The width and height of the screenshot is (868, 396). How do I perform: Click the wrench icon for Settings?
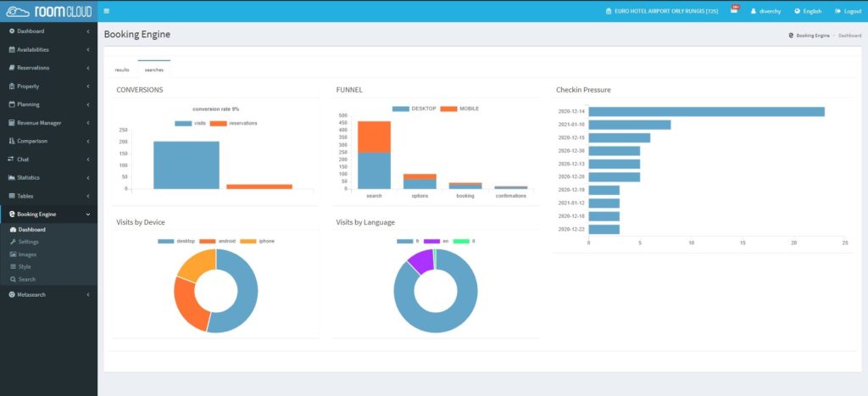pyautogui.click(x=12, y=242)
